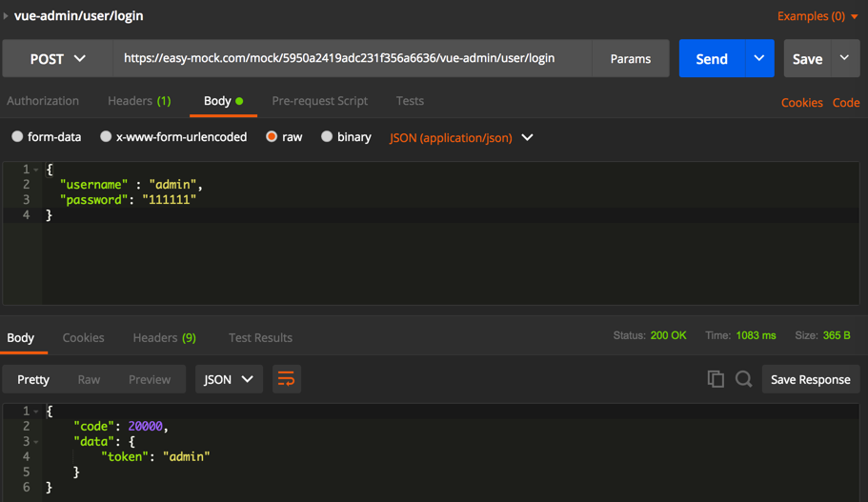Toggle the wrap lines icon button
This screenshot has height=502, width=868.
point(286,379)
